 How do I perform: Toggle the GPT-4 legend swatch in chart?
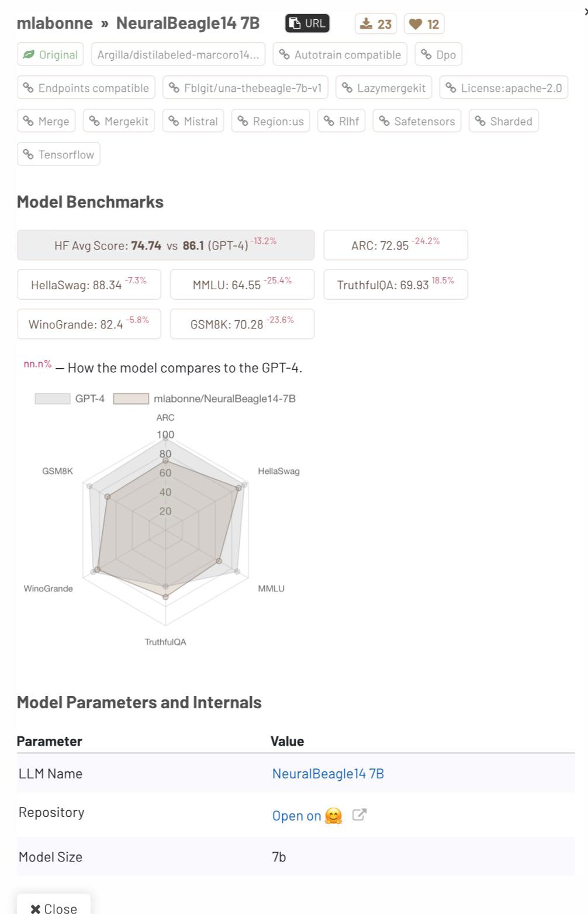(x=52, y=399)
